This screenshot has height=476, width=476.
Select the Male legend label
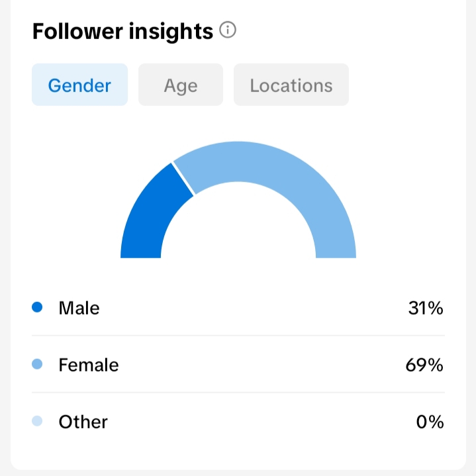[x=79, y=307]
